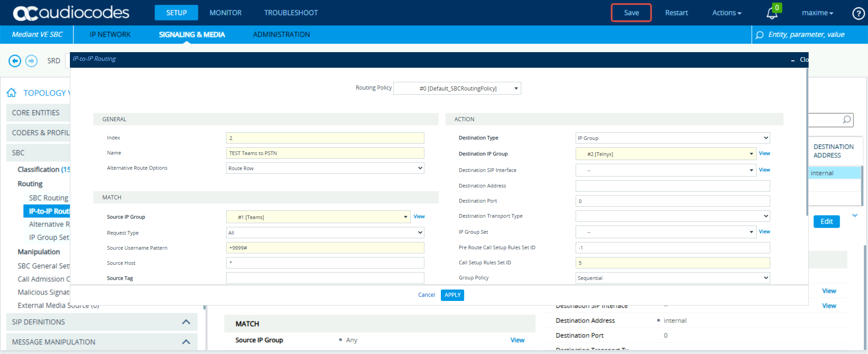Open the Routing Policy dropdown

pos(457,88)
